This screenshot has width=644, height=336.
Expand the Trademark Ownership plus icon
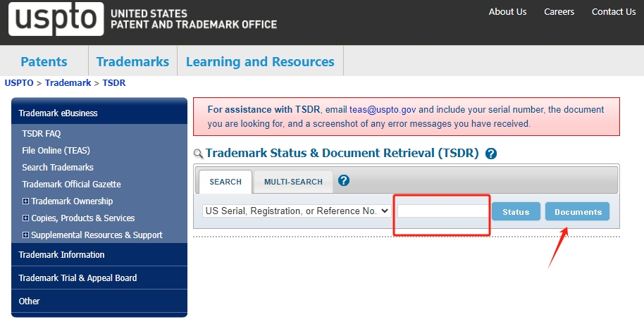[x=26, y=201]
